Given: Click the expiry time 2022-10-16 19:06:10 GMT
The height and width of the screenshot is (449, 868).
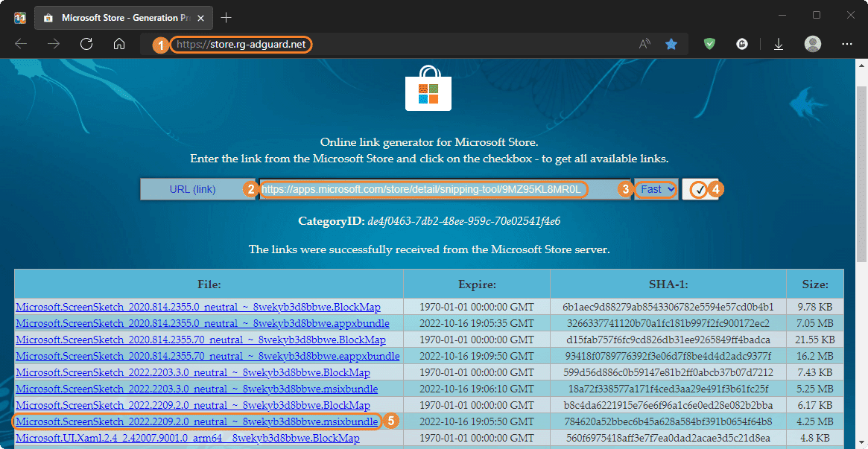Looking at the screenshot, I should tap(477, 389).
